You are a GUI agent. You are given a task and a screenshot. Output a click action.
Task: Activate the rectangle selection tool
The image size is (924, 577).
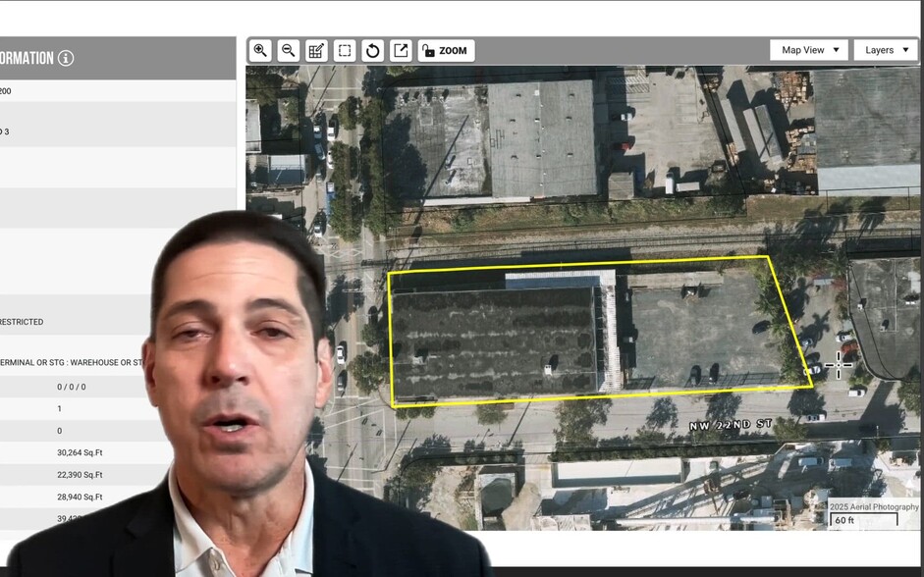tap(344, 50)
